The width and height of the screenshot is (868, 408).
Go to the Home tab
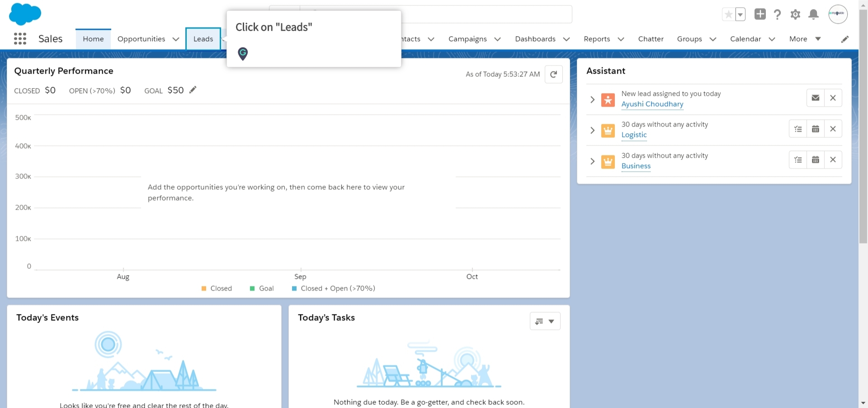tap(93, 39)
